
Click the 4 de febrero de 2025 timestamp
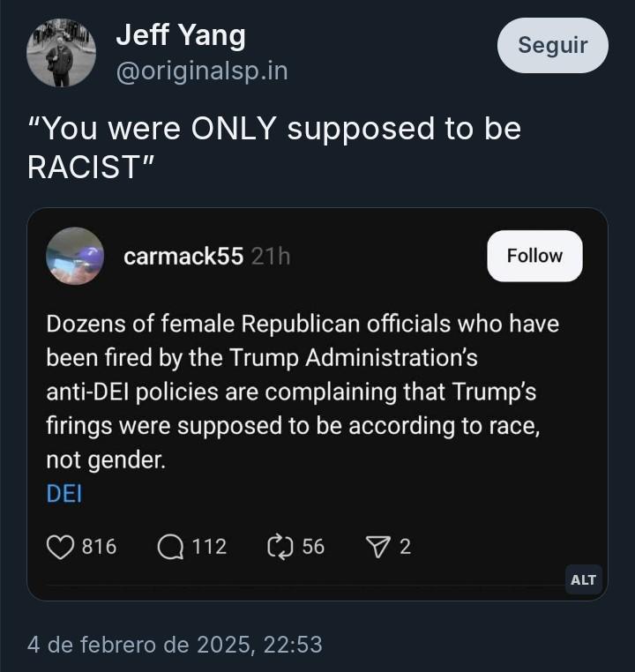tap(175, 645)
